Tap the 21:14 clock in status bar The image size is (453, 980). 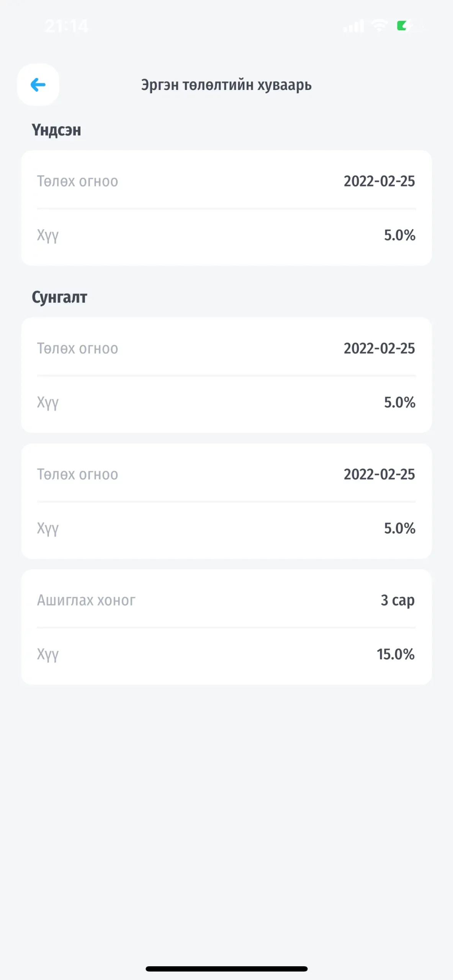pos(67,26)
